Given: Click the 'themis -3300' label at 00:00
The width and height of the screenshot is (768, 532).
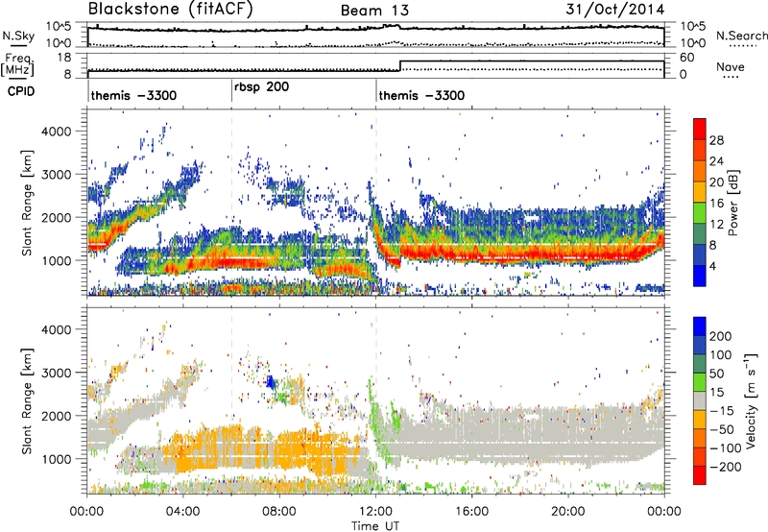Looking at the screenshot, I should [x=133, y=95].
